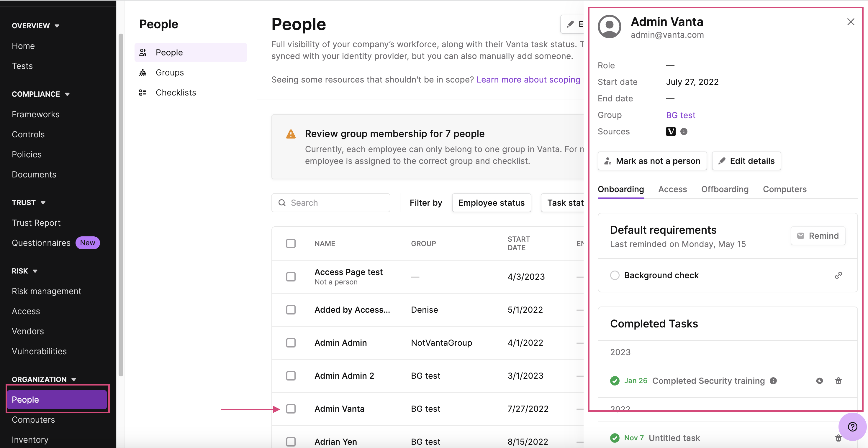The height and width of the screenshot is (448, 868).
Task: Click the Admin Vanta profile avatar
Action: (x=609, y=27)
